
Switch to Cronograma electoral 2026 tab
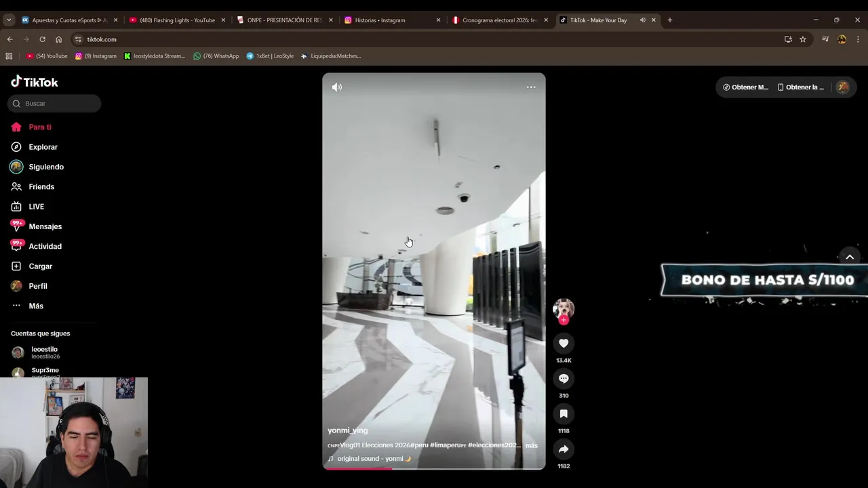500,20
